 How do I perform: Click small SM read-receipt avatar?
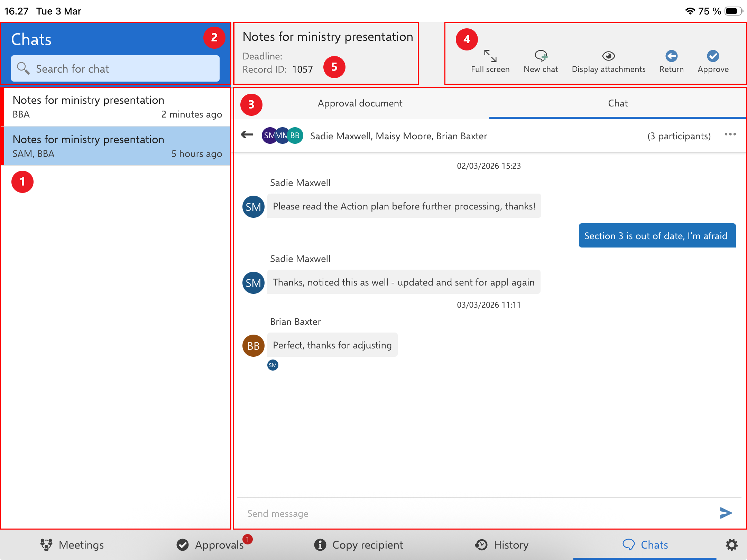273,365
